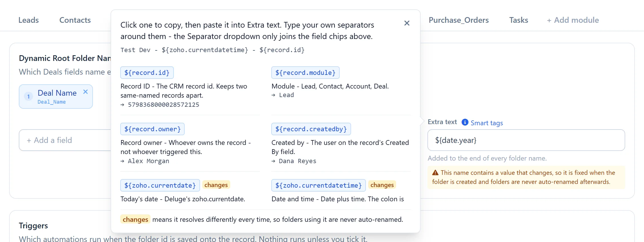Open the Smart tags link
This screenshot has height=242, width=644.
click(487, 123)
